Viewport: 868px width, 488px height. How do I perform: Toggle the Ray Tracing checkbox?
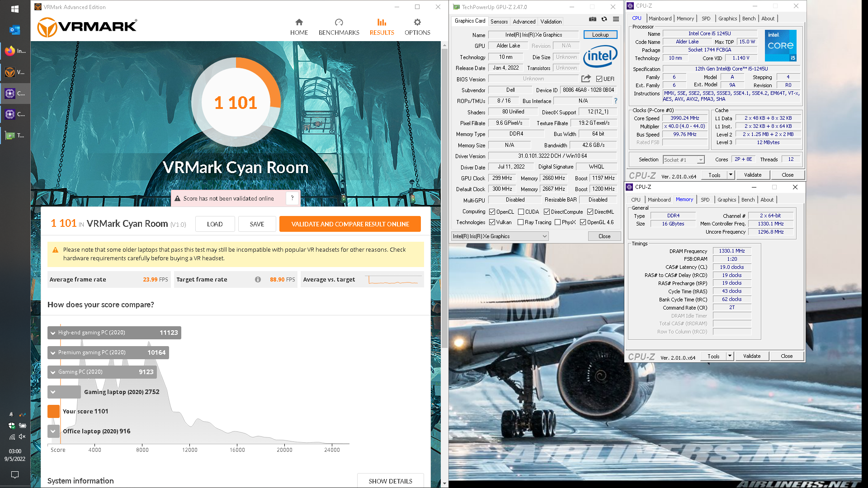520,222
